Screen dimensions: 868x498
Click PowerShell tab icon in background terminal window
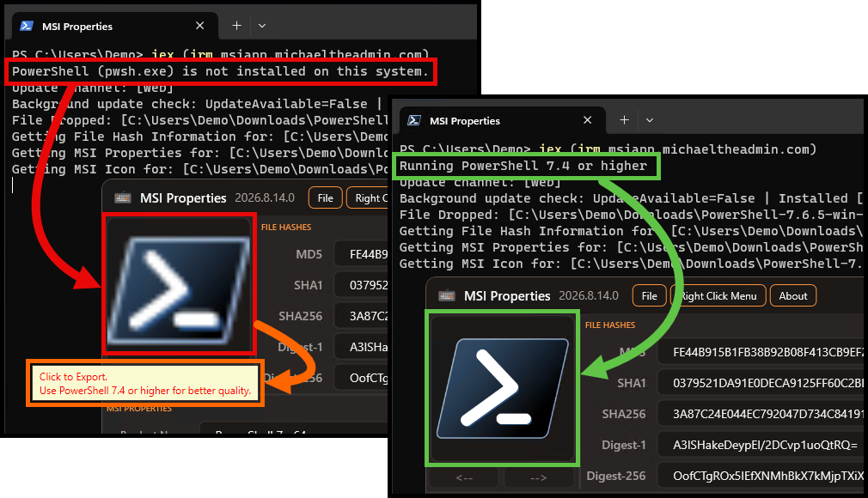[x=27, y=26]
